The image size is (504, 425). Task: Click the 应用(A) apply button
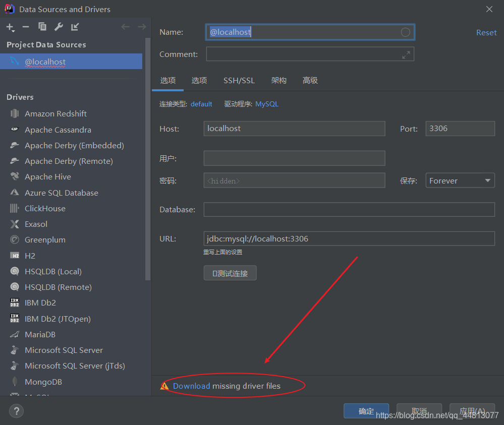(472, 411)
